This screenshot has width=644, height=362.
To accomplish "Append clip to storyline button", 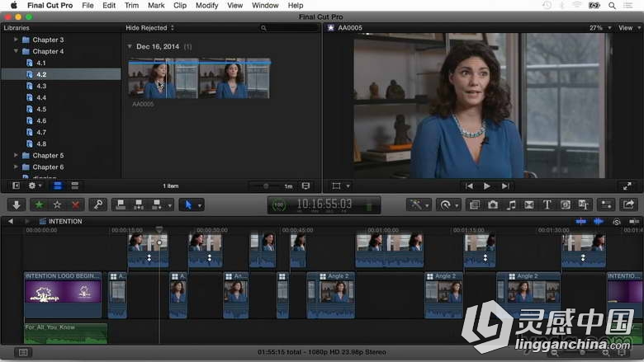I will pos(157,205).
